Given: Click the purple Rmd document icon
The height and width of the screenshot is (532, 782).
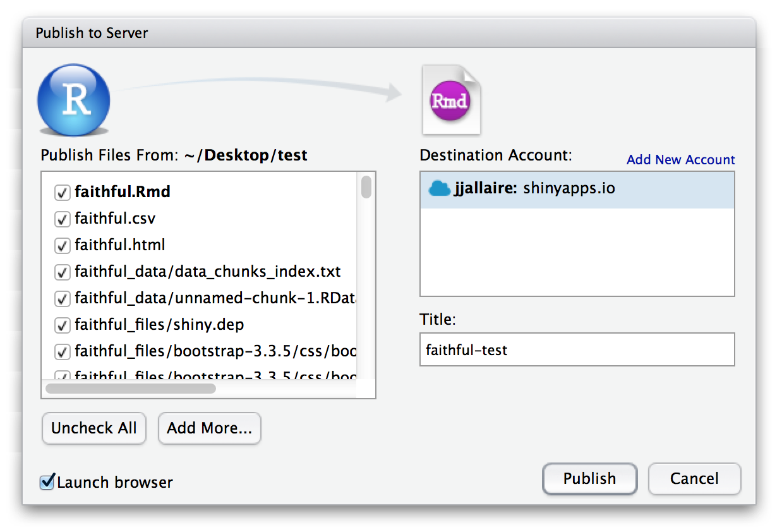Looking at the screenshot, I should 450,100.
